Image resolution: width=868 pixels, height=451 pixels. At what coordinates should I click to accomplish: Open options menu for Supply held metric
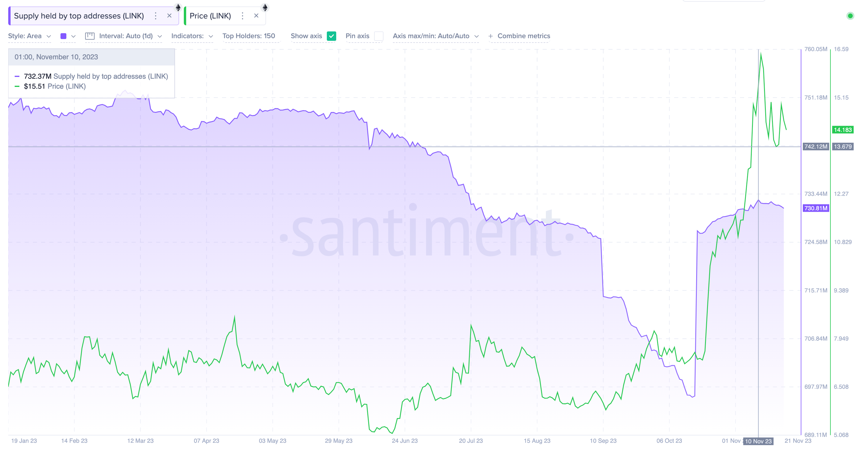[x=155, y=16]
